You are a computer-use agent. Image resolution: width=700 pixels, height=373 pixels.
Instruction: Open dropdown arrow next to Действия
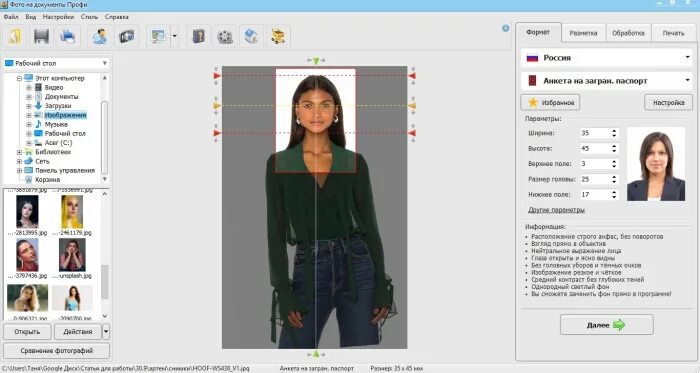106,332
